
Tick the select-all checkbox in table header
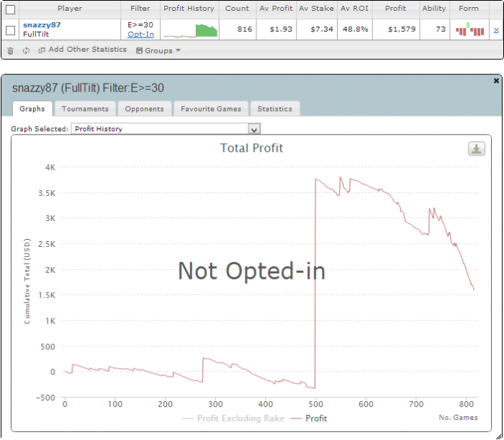[x=10, y=9]
